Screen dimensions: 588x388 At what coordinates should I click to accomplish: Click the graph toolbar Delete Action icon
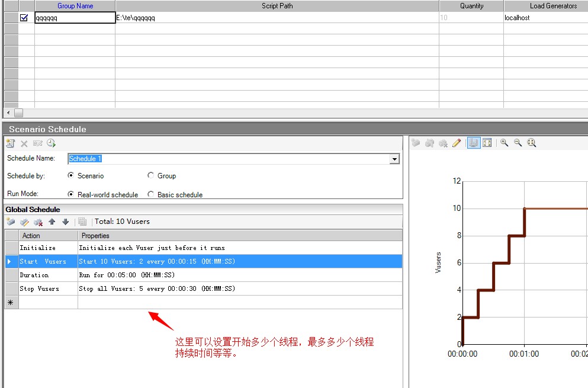coord(444,143)
